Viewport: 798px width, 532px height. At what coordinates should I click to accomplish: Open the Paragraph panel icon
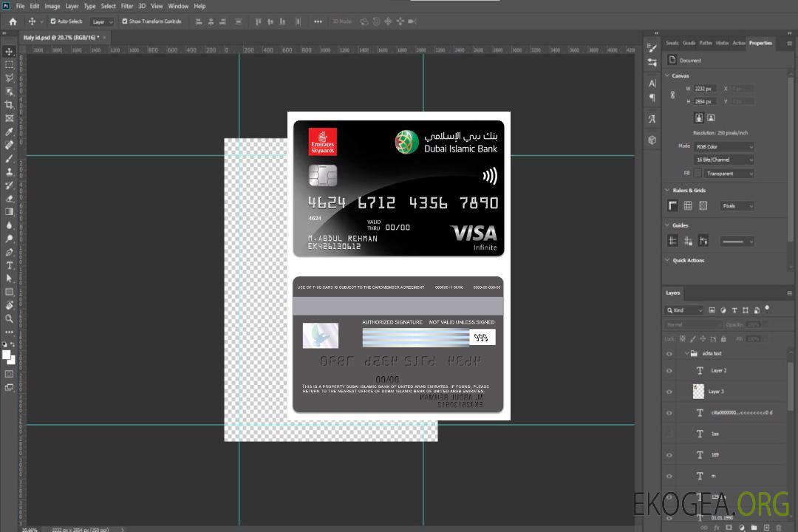(x=652, y=98)
